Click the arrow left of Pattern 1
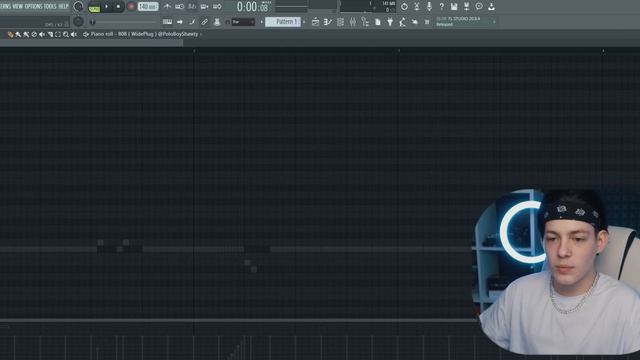Viewport: 640px width, 360px height. pyautogui.click(x=262, y=22)
